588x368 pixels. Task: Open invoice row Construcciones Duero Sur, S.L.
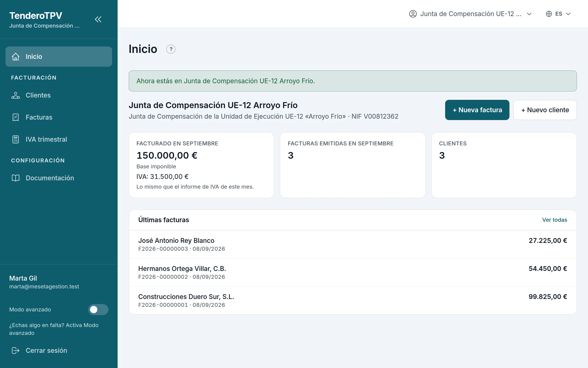point(353,300)
